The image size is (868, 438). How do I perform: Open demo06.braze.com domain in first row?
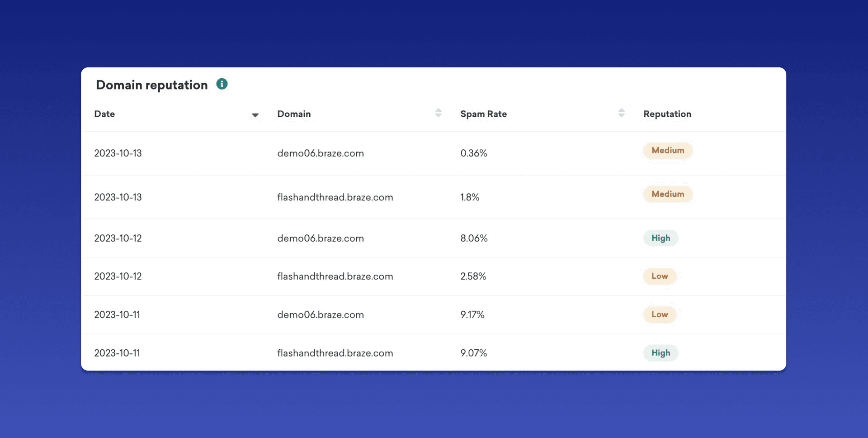pyautogui.click(x=320, y=153)
